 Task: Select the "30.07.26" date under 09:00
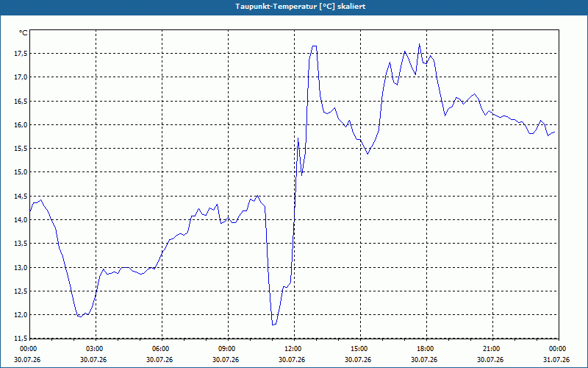226,359
